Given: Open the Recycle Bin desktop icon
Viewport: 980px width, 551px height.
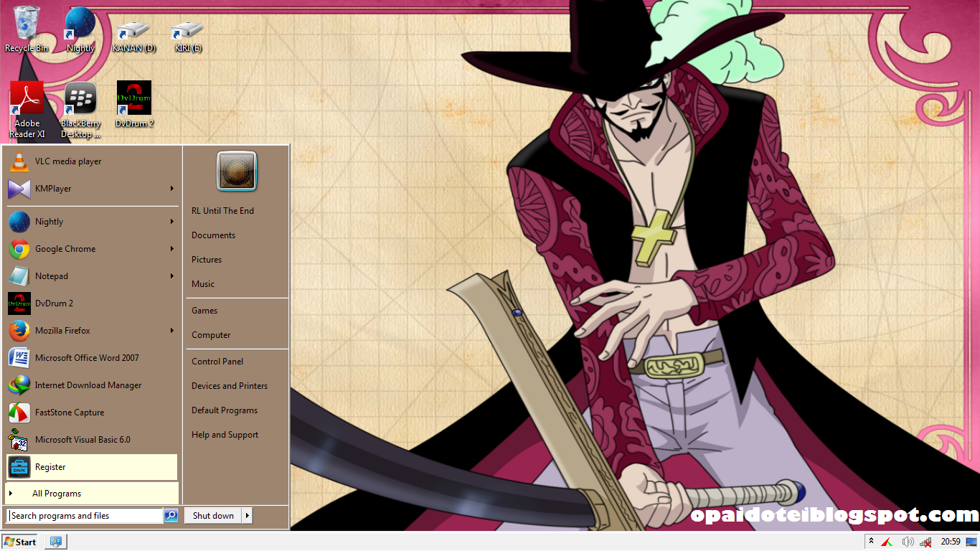Looking at the screenshot, I should pos(27,29).
